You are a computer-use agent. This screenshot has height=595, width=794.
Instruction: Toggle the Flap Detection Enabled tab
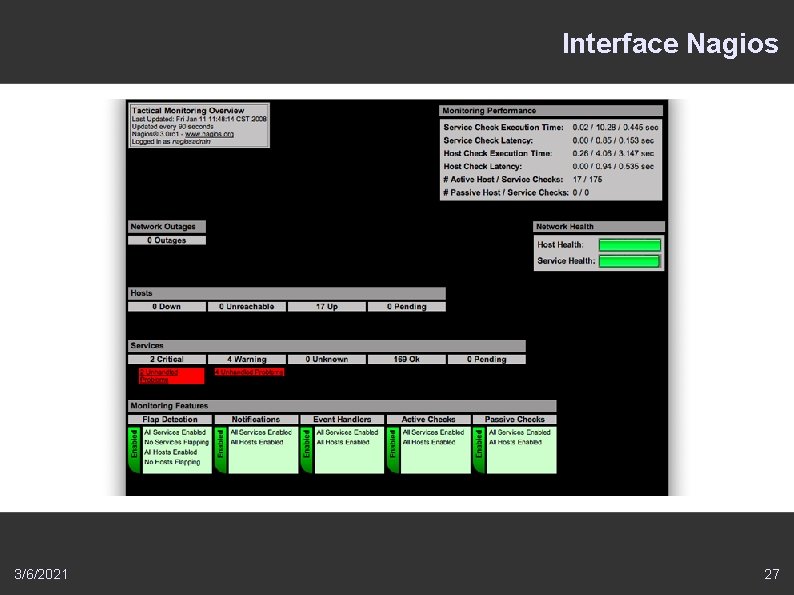[134, 450]
